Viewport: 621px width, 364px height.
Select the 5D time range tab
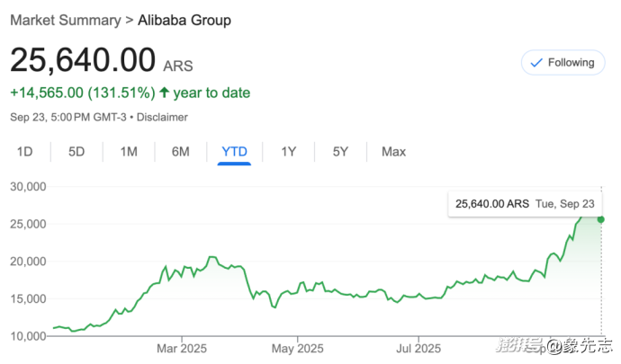(x=76, y=152)
